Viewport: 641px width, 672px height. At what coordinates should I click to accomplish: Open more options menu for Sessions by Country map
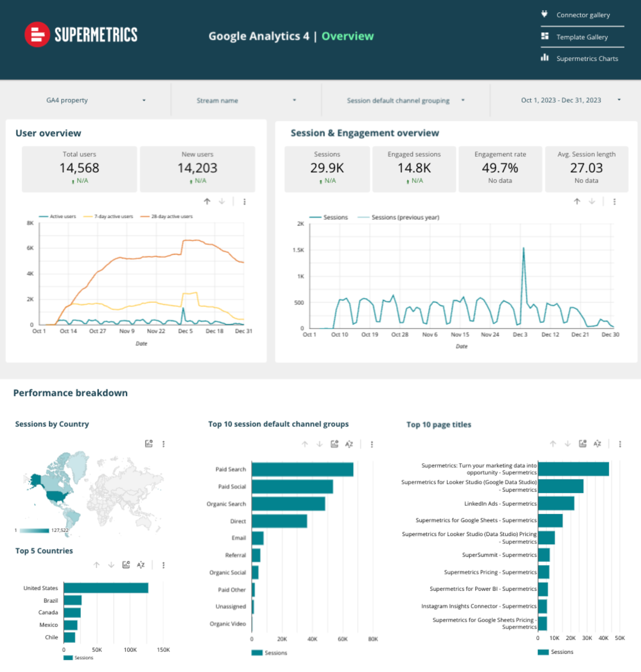[x=164, y=444]
